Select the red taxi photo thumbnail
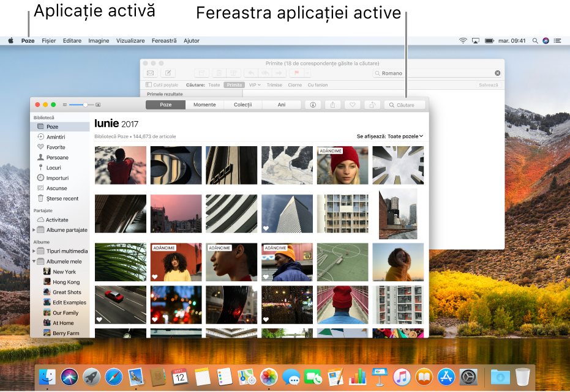 click(x=121, y=305)
